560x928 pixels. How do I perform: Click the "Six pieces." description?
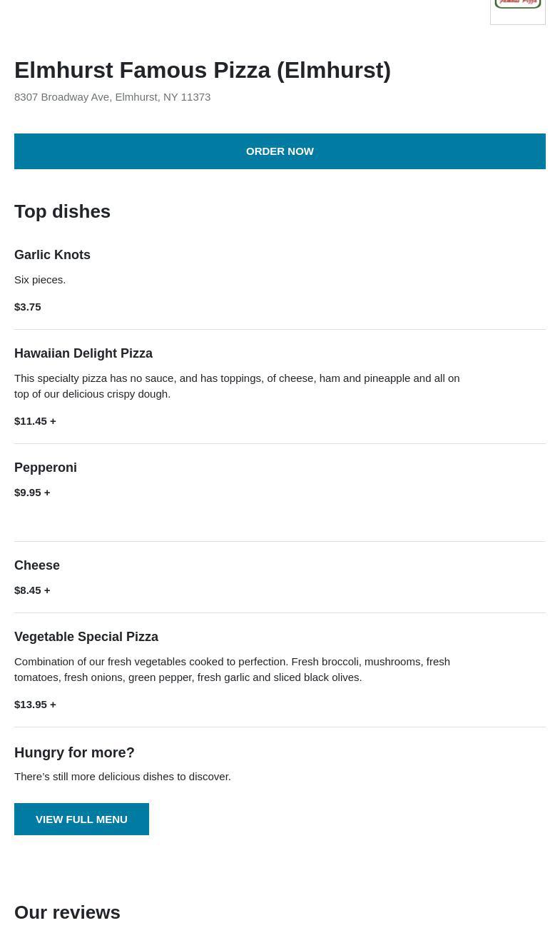click(x=40, y=279)
